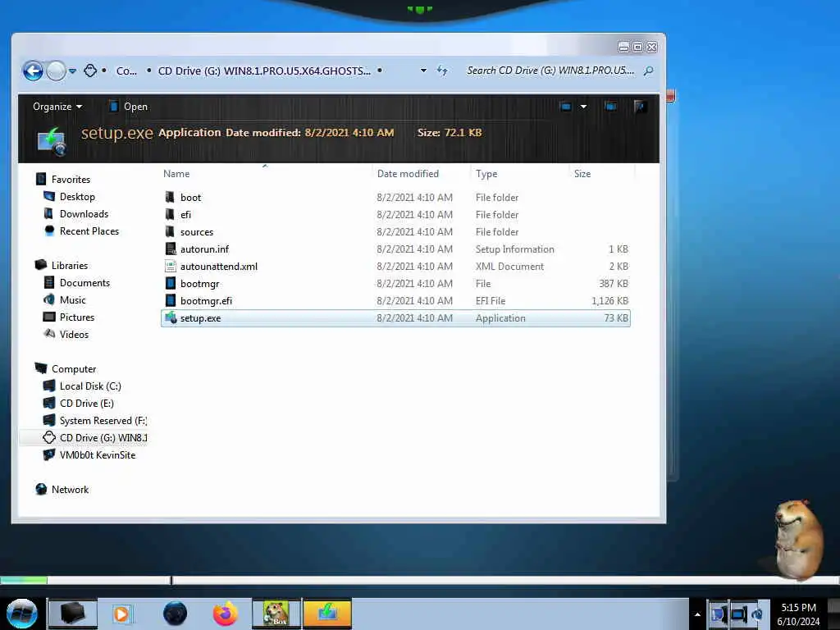Open Downloads in the navigation pane
This screenshot has height=630, width=840.
coord(84,214)
